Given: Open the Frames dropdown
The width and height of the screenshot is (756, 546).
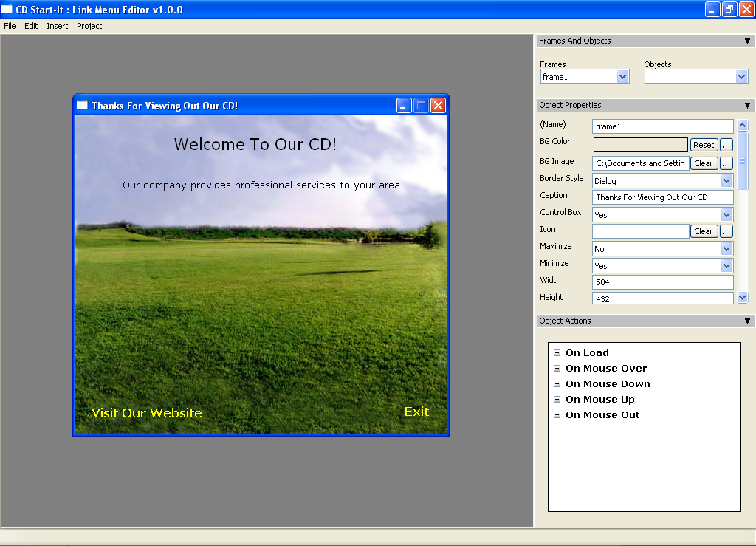Looking at the screenshot, I should [x=622, y=77].
